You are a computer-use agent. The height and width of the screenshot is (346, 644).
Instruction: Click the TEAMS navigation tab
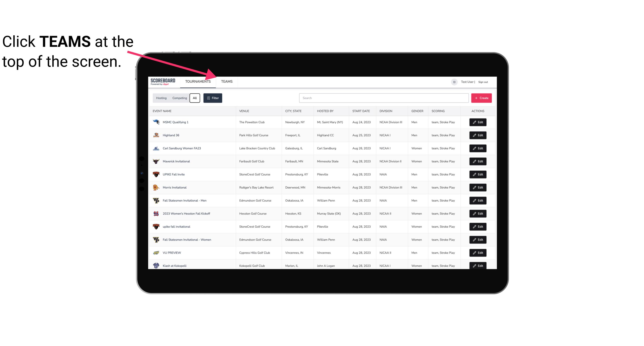pyautogui.click(x=226, y=81)
